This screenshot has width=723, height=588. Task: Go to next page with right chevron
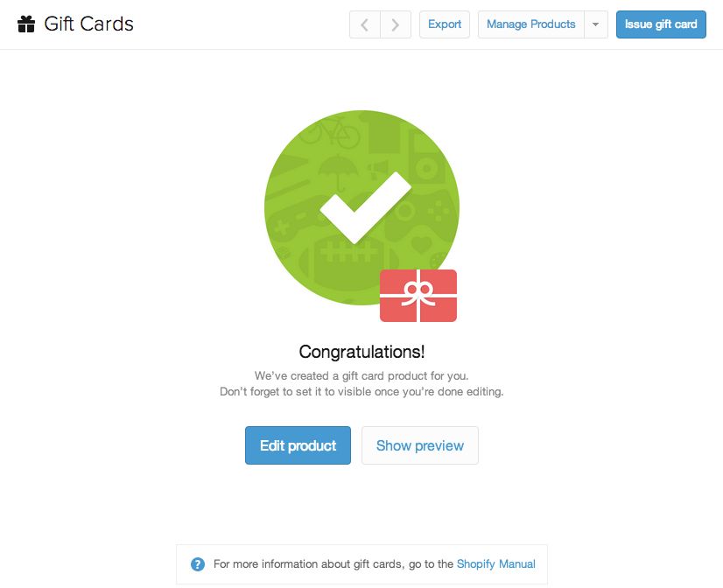(396, 24)
